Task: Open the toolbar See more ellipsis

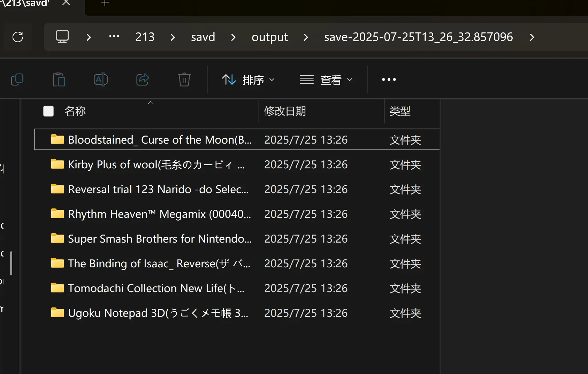Action: coord(389,80)
